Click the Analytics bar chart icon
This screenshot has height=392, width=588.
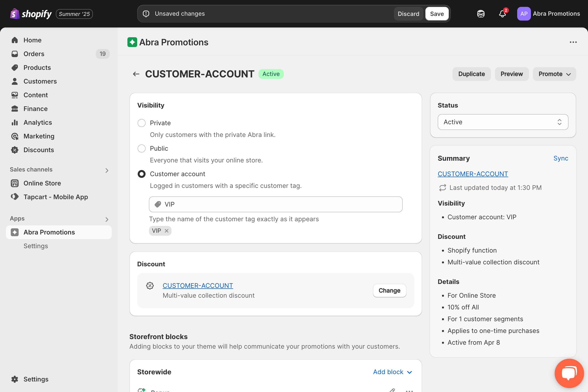15,122
